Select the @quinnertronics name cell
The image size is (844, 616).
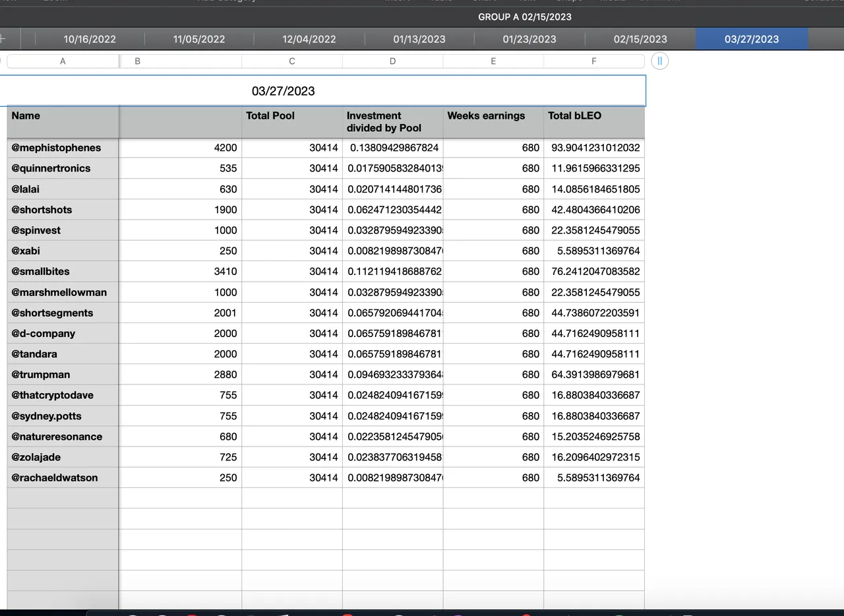pyautogui.click(x=63, y=168)
